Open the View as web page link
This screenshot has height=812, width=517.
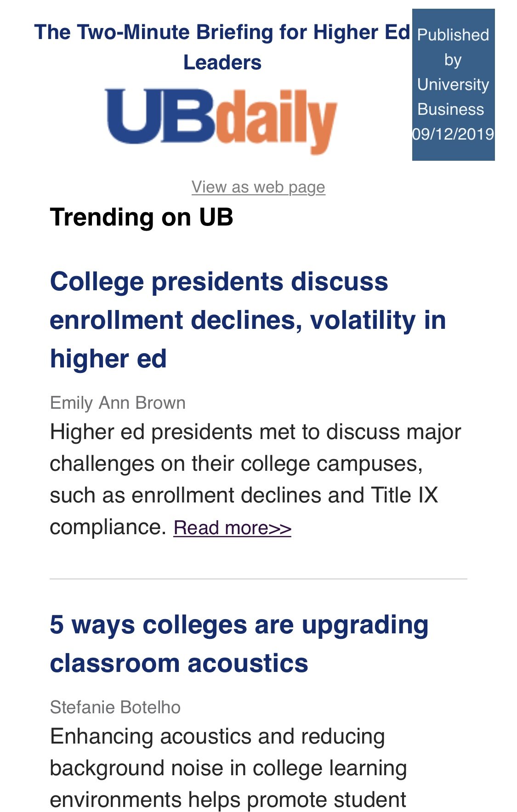258,187
